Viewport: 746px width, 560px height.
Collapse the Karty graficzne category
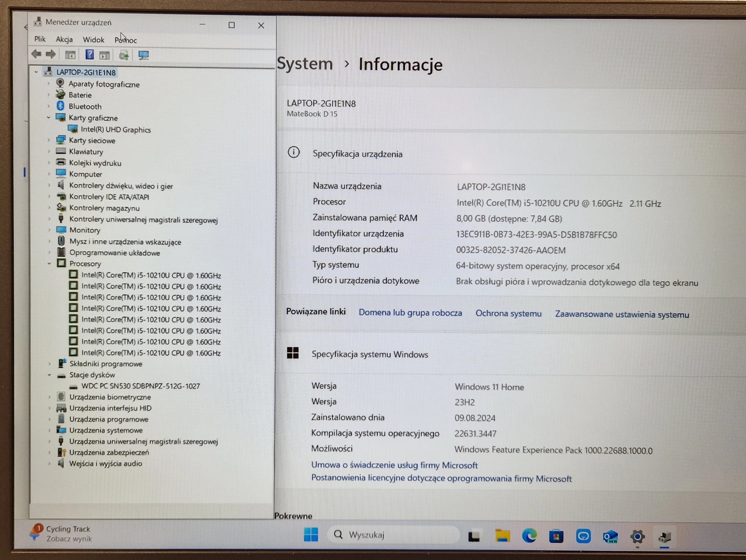49,118
